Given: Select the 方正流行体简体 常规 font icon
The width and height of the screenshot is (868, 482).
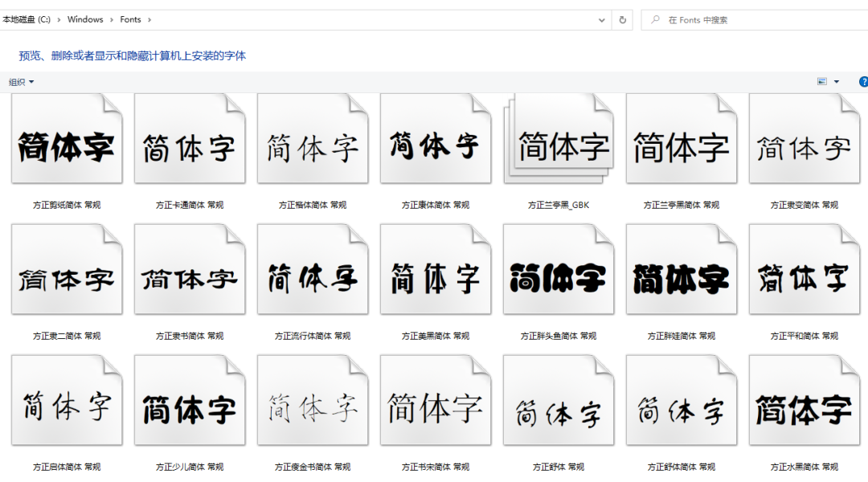Looking at the screenshot, I should pos(313,269).
